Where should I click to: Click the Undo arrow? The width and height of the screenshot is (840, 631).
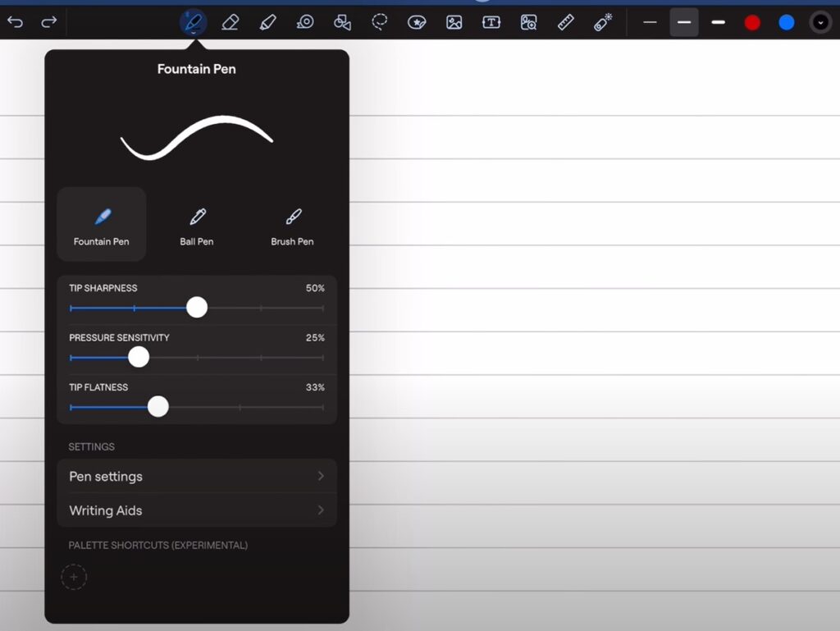click(x=15, y=22)
